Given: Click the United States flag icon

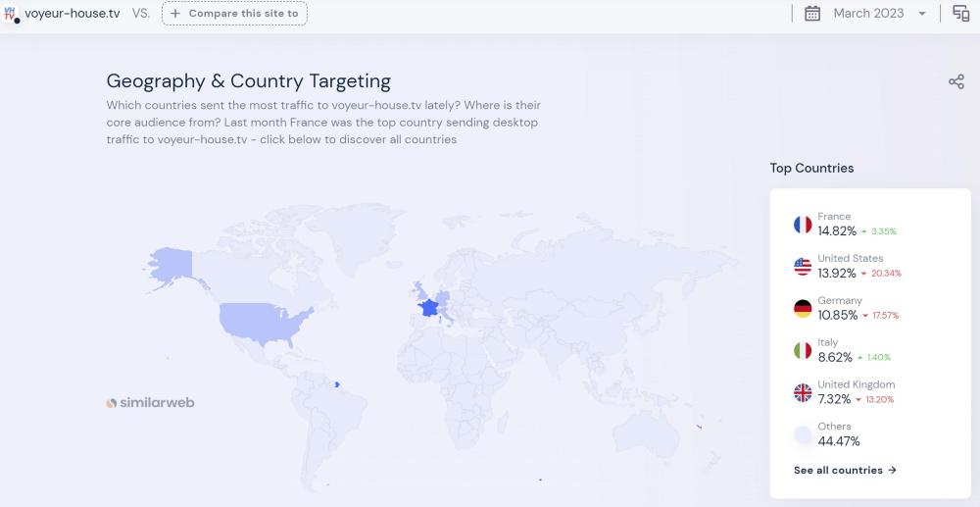Looking at the screenshot, I should pyautogui.click(x=803, y=267).
